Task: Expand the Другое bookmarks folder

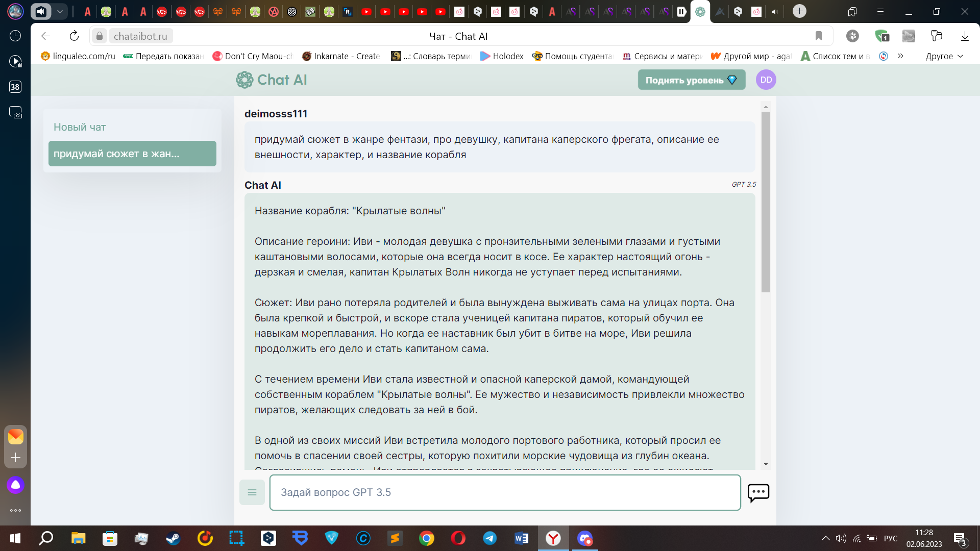Action: (944, 56)
